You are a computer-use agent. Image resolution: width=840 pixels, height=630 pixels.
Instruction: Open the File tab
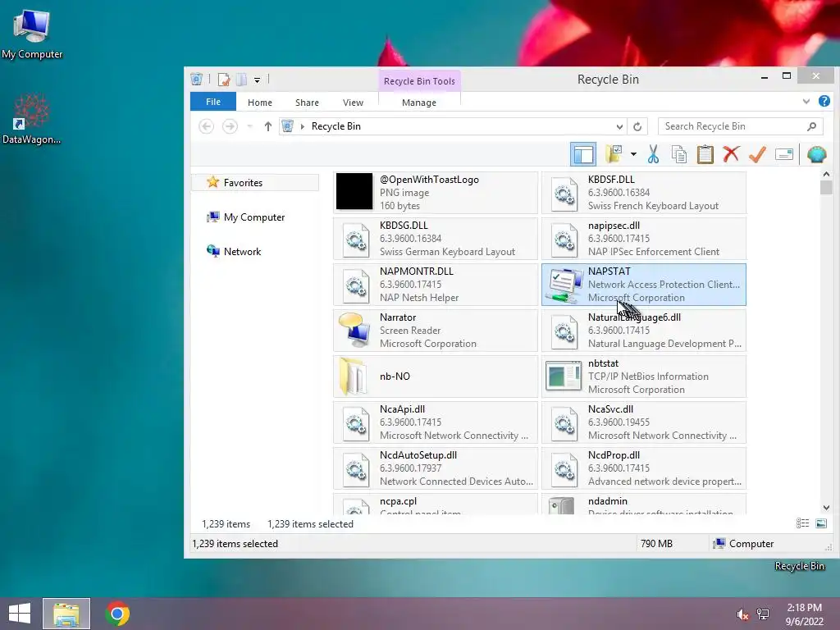click(x=213, y=102)
